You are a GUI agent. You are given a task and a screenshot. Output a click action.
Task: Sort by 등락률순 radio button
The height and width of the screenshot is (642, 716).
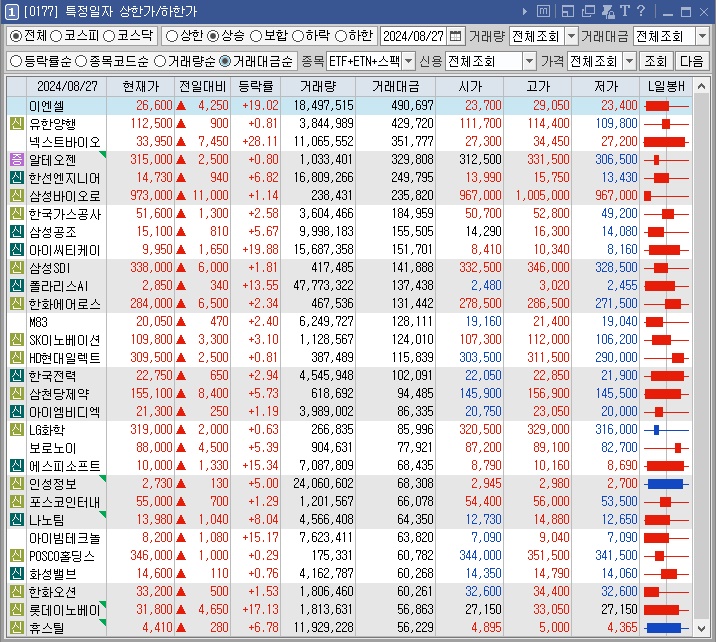pos(16,61)
